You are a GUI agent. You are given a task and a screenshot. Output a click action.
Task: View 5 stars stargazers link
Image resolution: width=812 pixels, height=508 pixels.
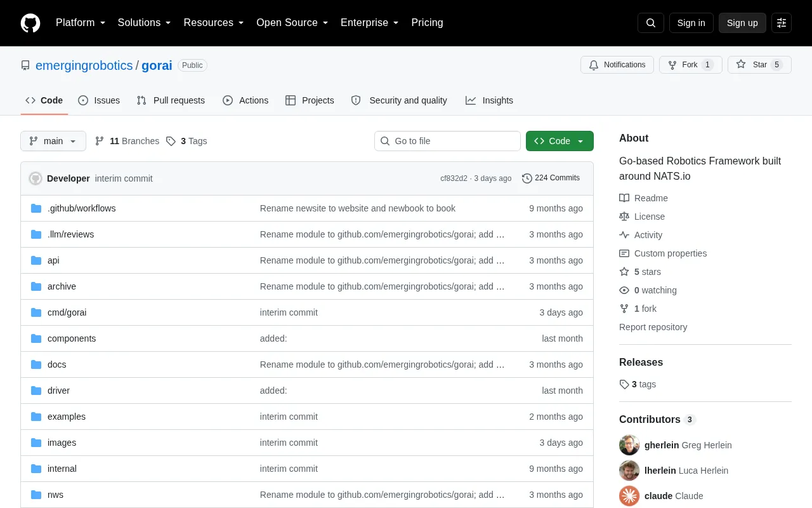[640, 272]
